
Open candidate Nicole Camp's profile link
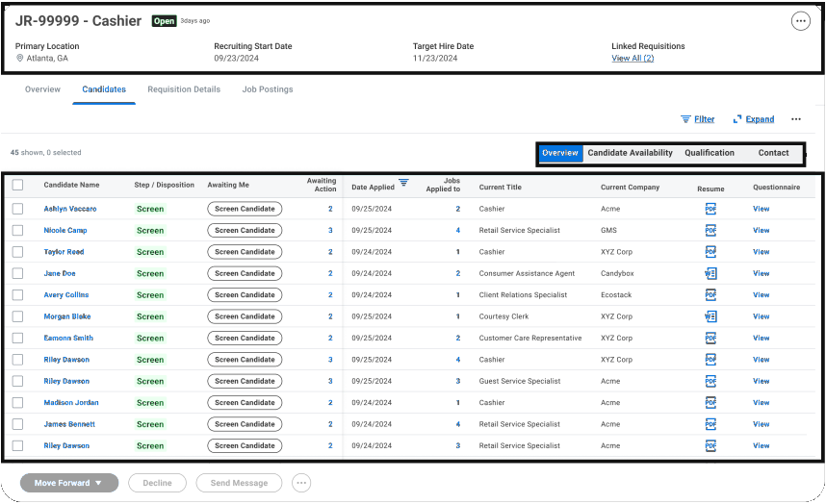[65, 231]
